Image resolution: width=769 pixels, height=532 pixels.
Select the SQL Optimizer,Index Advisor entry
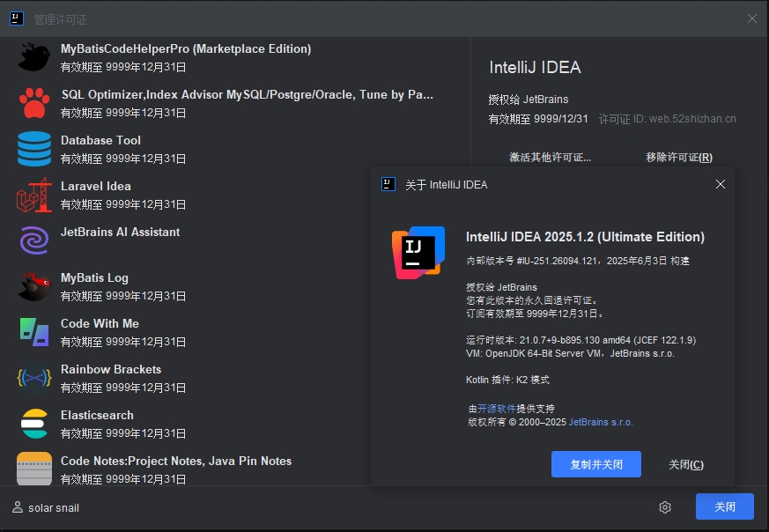235,103
